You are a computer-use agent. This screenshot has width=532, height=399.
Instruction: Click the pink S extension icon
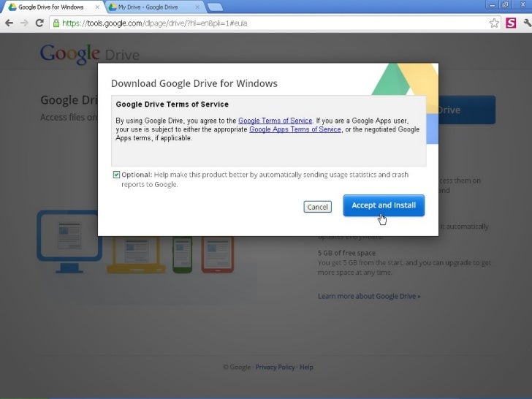pyautogui.click(x=511, y=23)
